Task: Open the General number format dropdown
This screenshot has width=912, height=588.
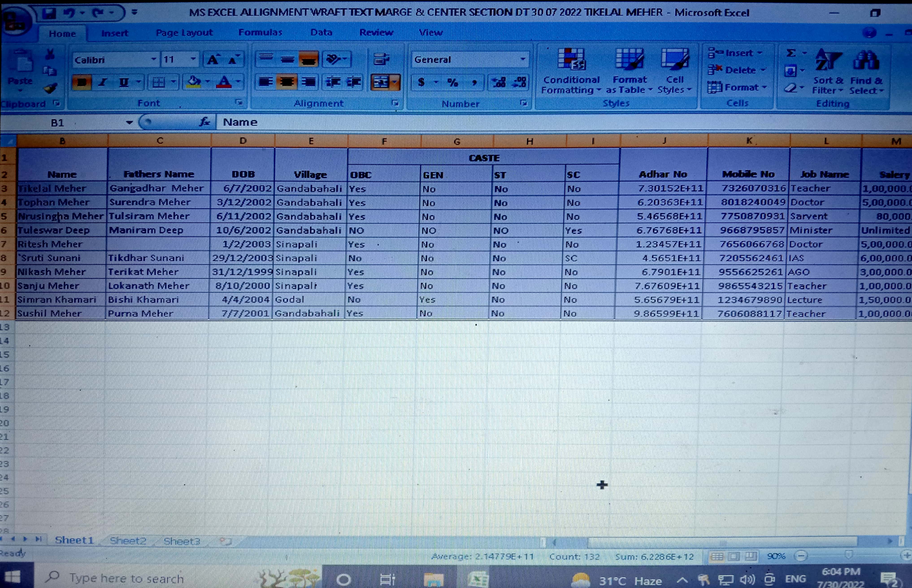Action: pyautogui.click(x=523, y=60)
